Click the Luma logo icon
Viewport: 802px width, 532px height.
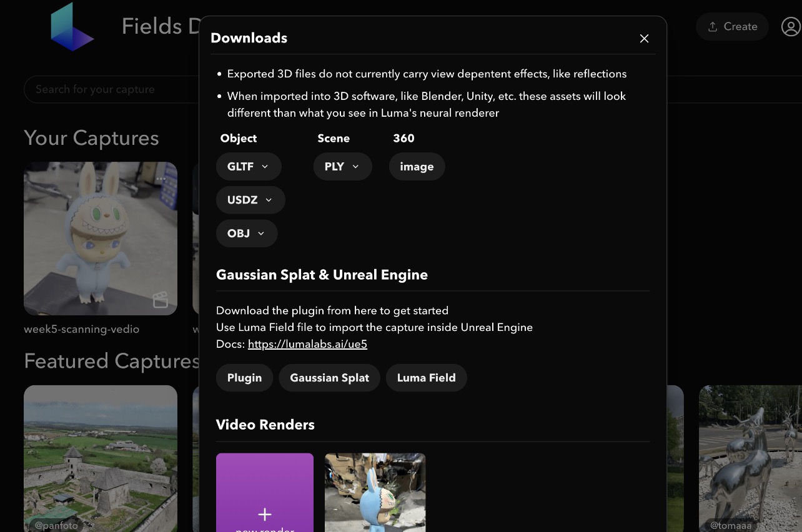point(72,27)
